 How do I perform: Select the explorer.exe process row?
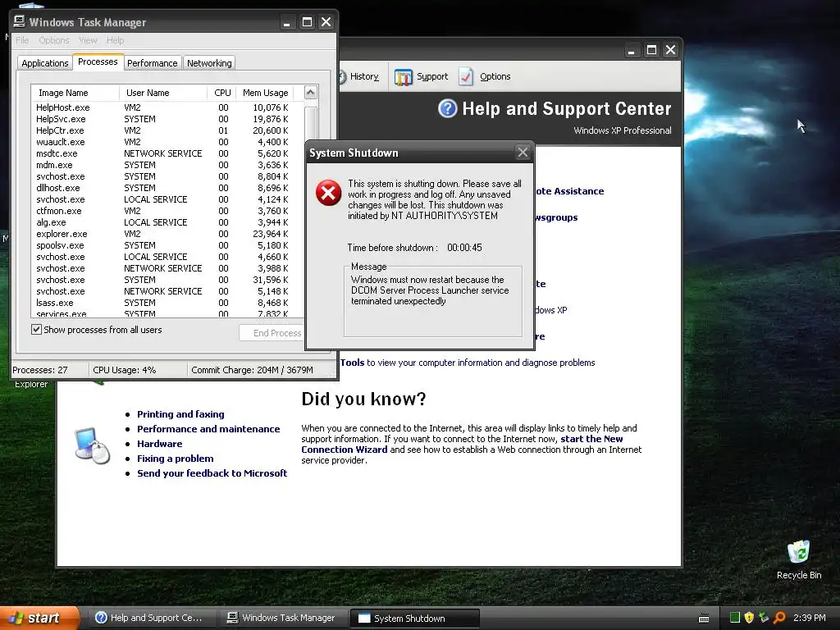(167, 234)
